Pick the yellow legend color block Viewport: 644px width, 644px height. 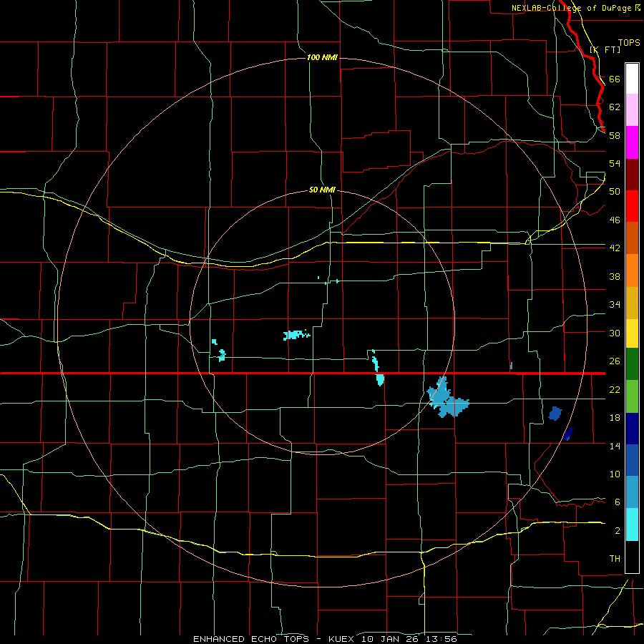[632, 333]
